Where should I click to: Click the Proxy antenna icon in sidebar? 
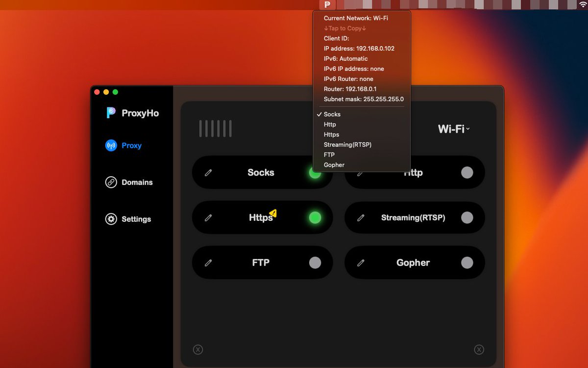[x=111, y=145]
